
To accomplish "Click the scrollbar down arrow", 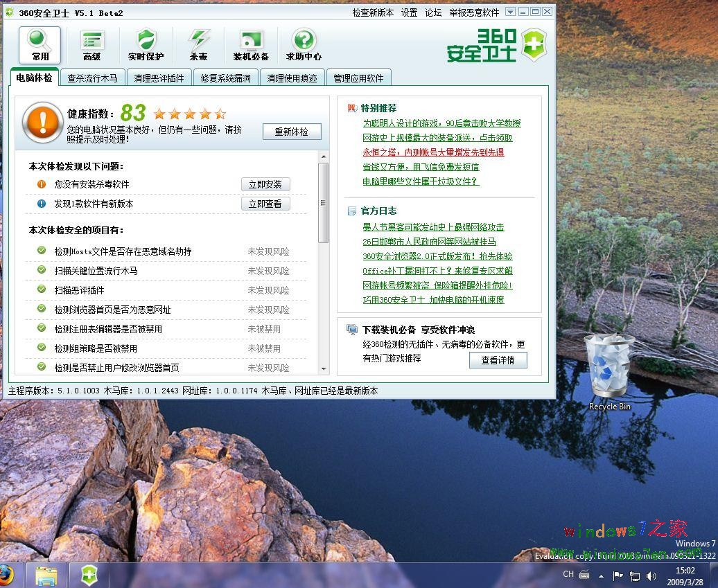I will click(322, 370).
